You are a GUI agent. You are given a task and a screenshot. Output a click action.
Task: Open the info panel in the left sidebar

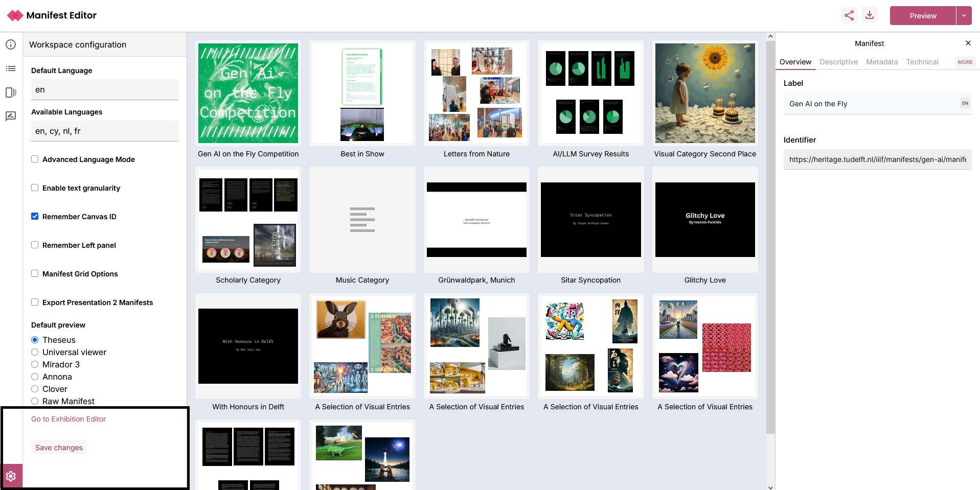[x=11, y=44]
